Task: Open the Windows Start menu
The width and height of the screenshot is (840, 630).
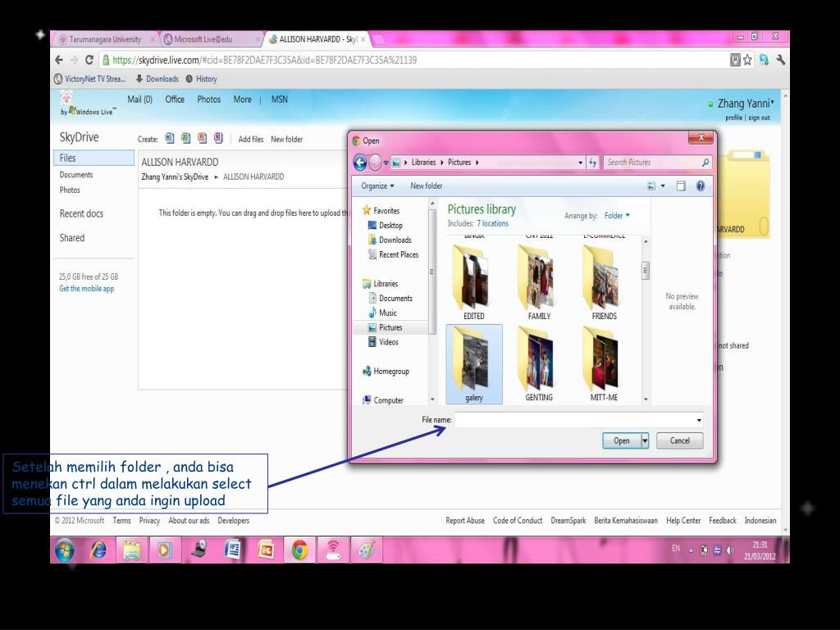Action: pyautogui.click(x=65, y=550)
